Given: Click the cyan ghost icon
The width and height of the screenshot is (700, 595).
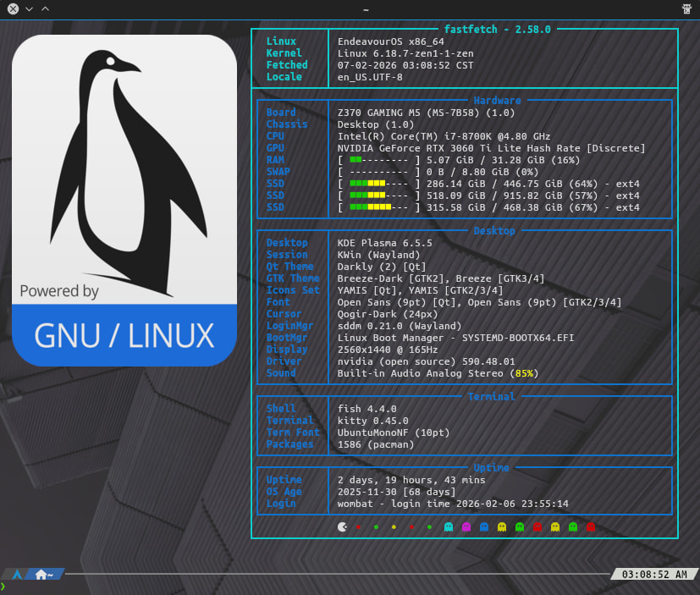Looking at the screenshot, I should pos(448,526).
